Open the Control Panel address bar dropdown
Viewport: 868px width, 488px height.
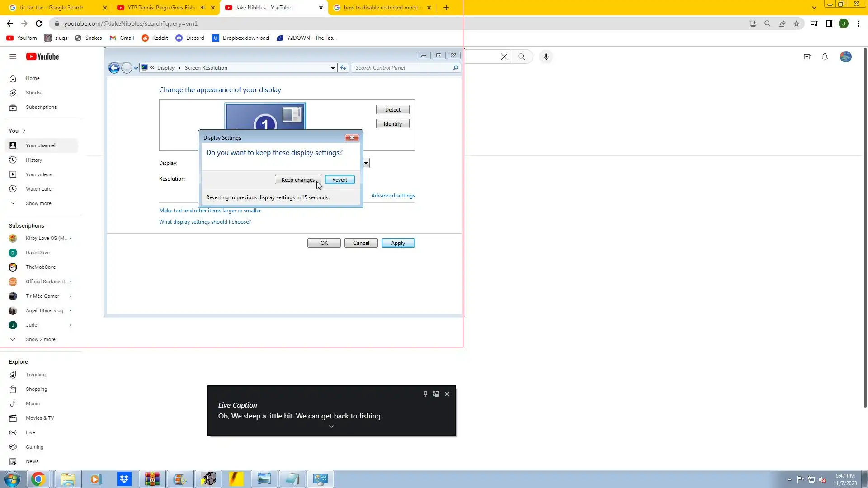[x=333, y=68]
